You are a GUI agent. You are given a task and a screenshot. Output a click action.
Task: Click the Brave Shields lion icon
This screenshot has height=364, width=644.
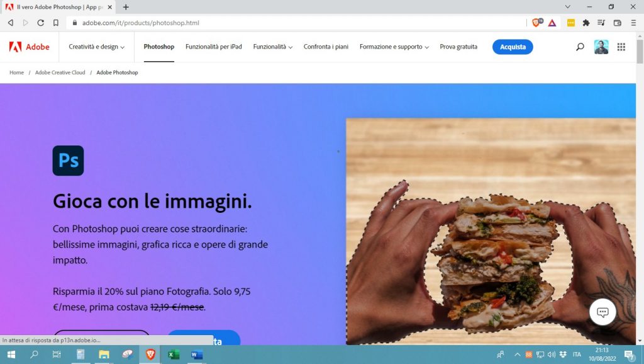coord(536,23)
